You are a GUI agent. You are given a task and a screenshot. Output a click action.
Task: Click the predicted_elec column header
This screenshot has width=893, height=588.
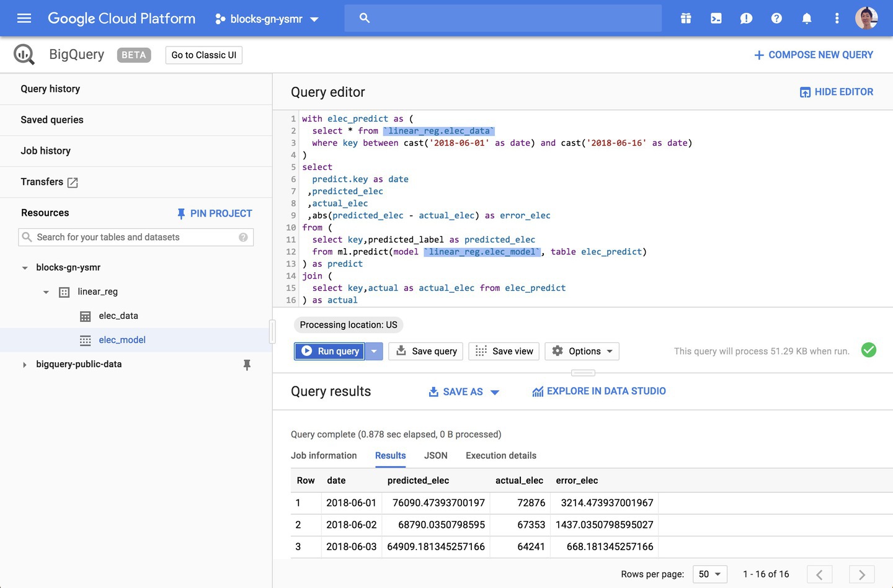click(418, 481)
